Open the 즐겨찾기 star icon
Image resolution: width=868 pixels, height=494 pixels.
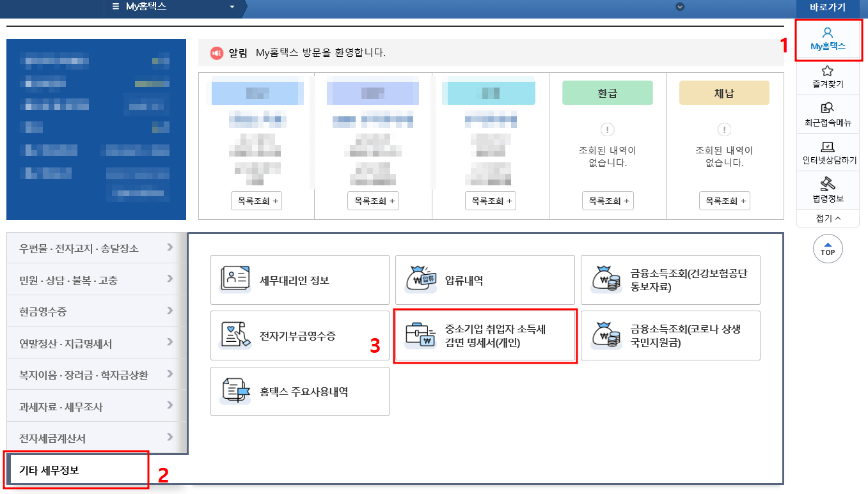[827, 71]
